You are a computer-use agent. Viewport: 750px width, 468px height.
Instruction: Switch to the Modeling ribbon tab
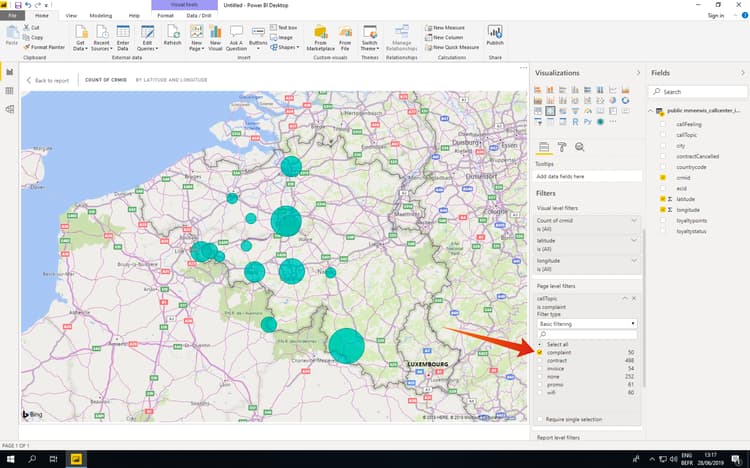click(x=100, y=16)
